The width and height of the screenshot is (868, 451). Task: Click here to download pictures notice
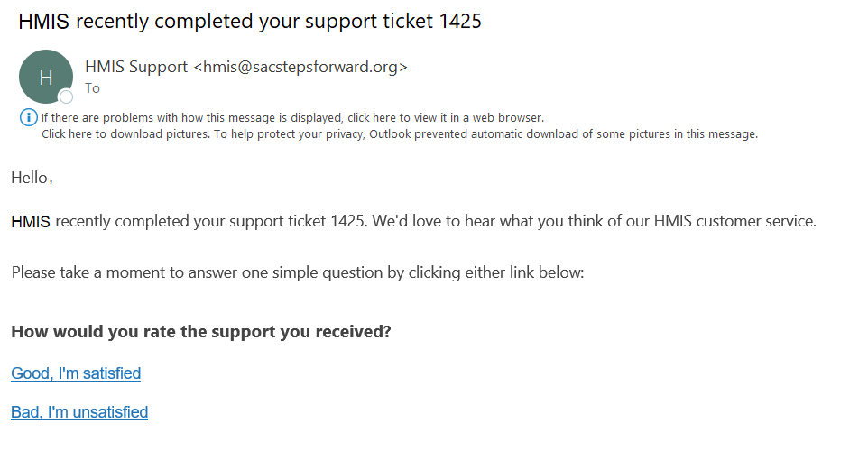click(126, 133)
